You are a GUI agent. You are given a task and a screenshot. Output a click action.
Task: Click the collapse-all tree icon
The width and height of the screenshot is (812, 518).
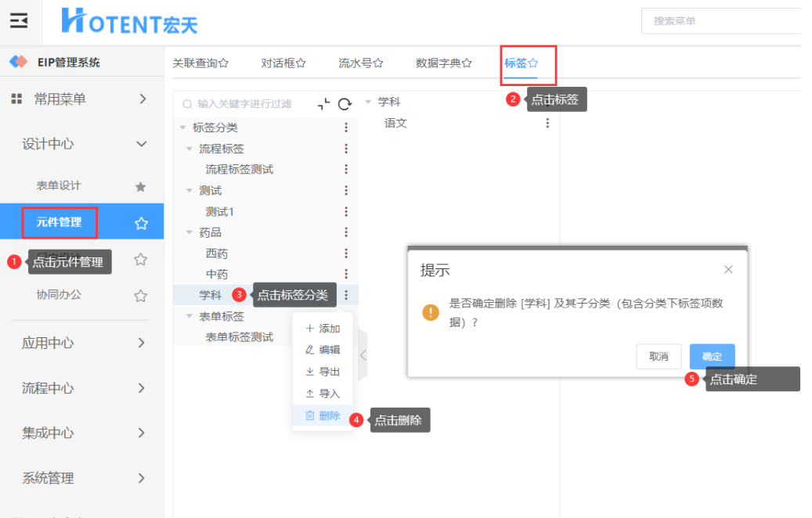tap(323, 104)
